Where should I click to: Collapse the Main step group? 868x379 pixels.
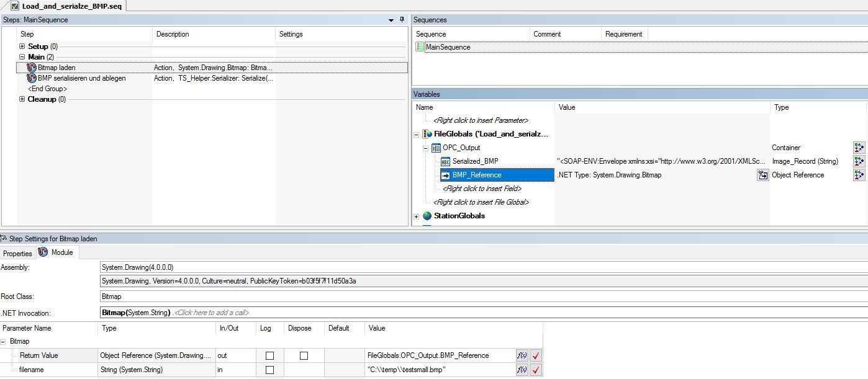(x=22, y=56)
